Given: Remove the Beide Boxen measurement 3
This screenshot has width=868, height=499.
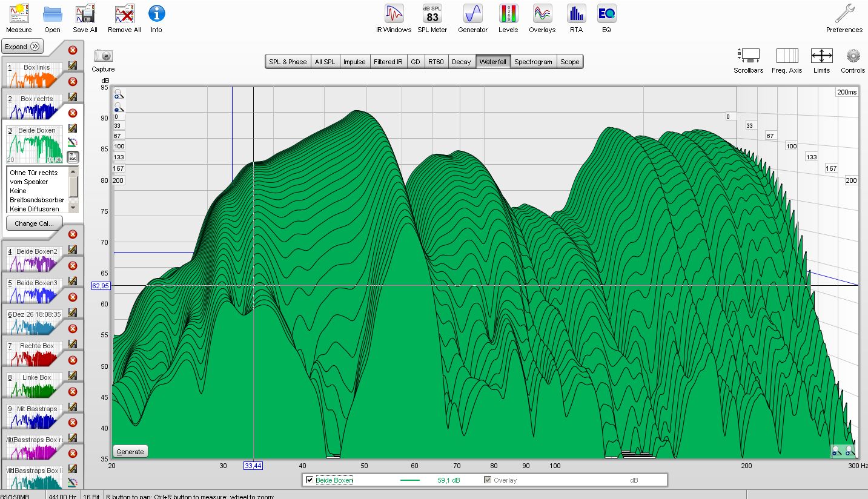Looking at the screenshot, I should 73,113.
